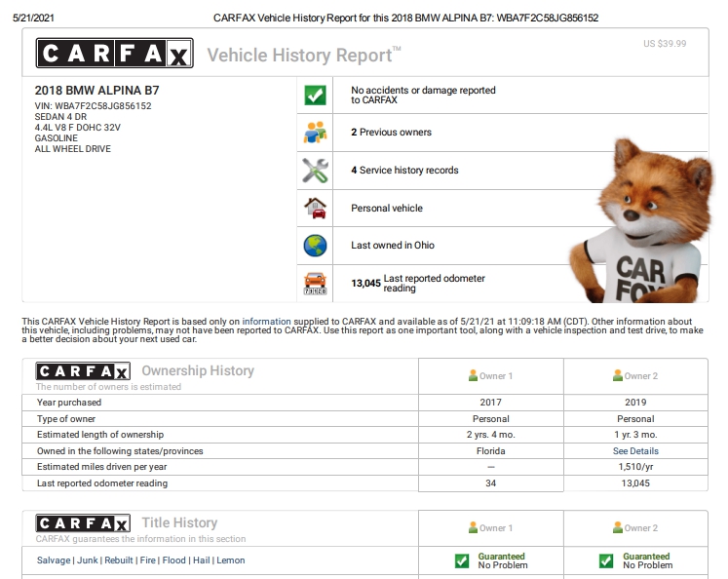
Task: Click 'SEDAN 4 DR' body style text
Action: point(60,117)
